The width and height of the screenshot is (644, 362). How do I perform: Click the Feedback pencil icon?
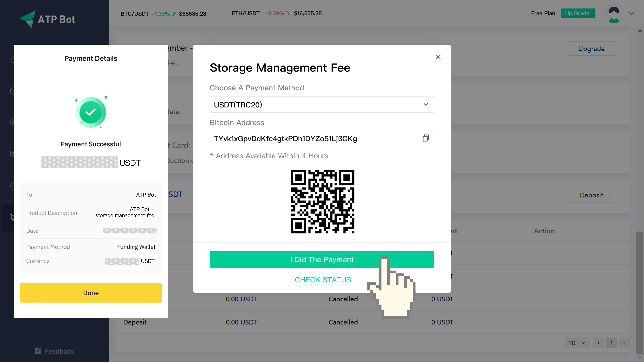[x=38, y=351]
